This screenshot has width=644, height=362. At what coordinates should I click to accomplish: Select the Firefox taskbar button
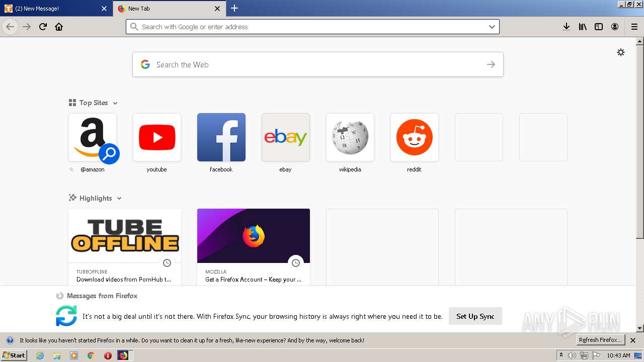[x=123, y=355]
